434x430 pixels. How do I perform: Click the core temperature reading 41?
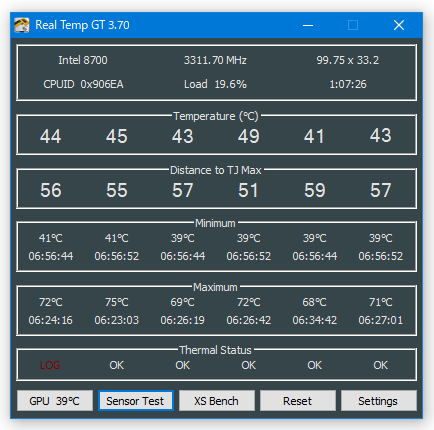coord(314,136)
